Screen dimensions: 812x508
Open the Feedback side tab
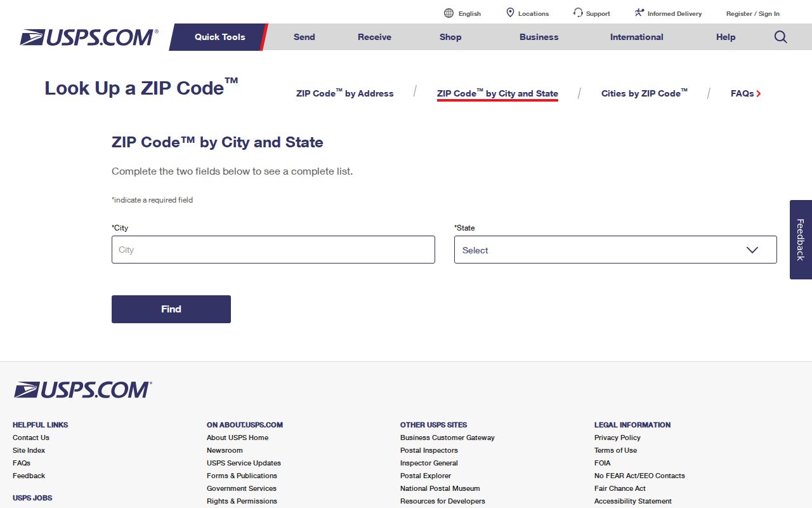(801, 239)
